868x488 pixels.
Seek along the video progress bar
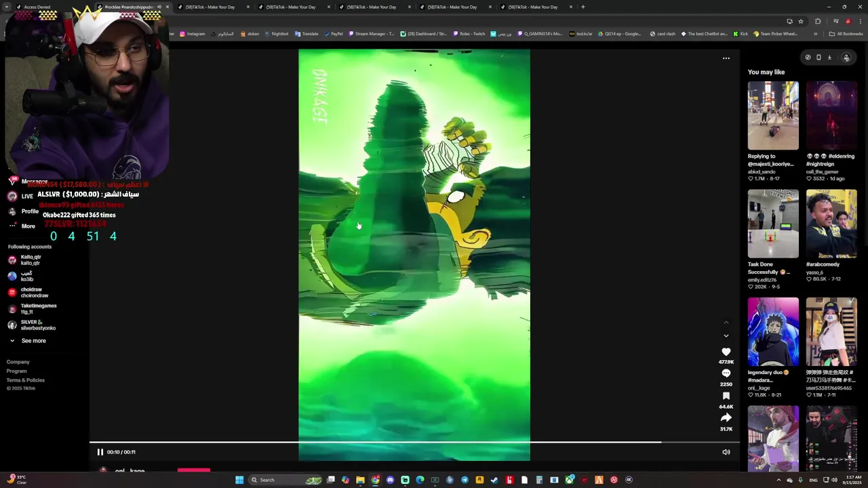(x=414, y=443)
